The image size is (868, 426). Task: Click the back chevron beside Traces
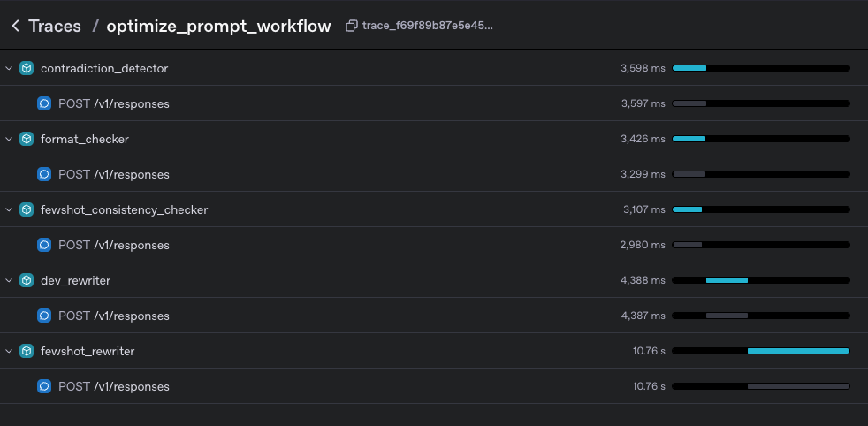(x=15, y=27)
